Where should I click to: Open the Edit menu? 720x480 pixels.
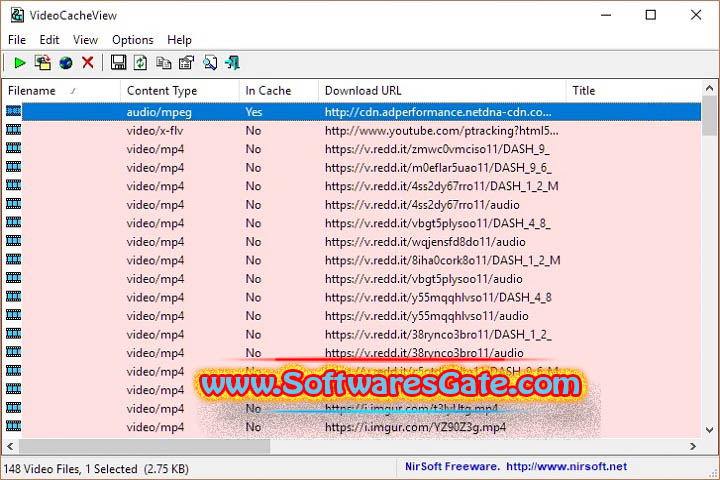pos(49,40)
